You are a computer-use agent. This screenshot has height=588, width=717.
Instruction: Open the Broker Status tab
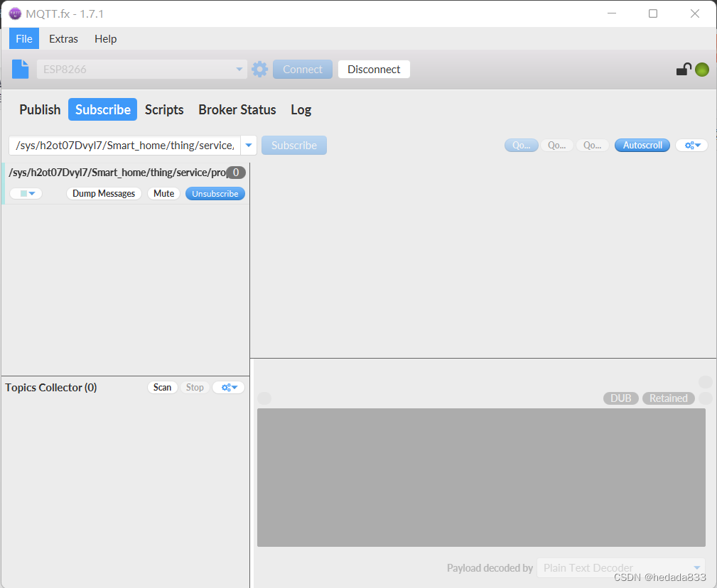pyautogui.click(x=237, y=109)
